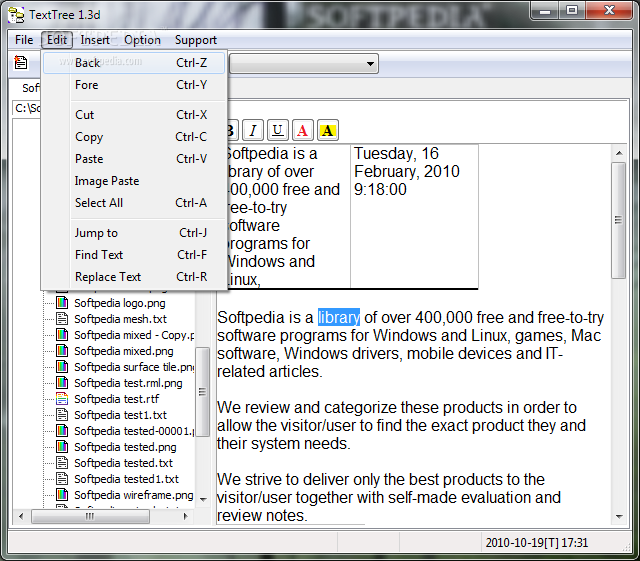Viewport: 640px width, 561px height.
Task: Click icon of Softpedia mixed - Copy file
Action: (62, 335)
